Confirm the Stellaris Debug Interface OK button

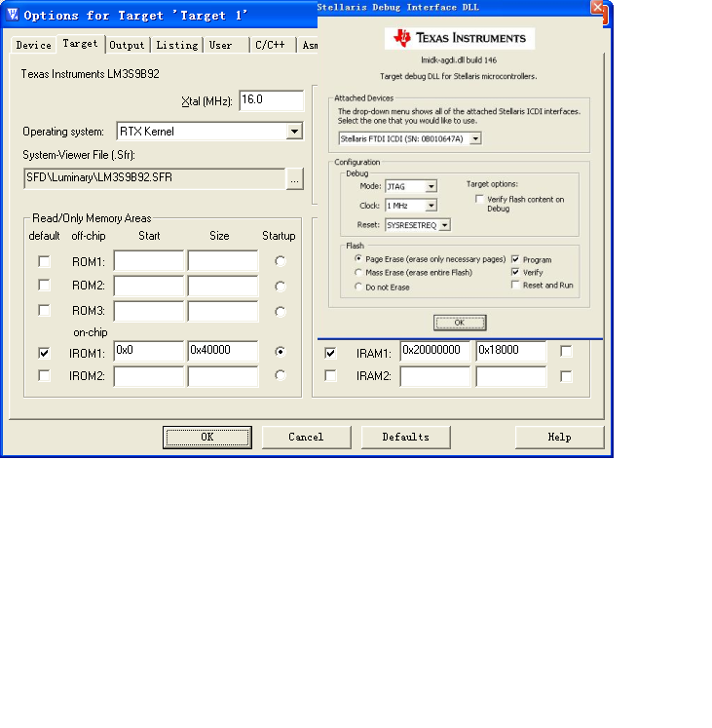(x=460, y=323)
